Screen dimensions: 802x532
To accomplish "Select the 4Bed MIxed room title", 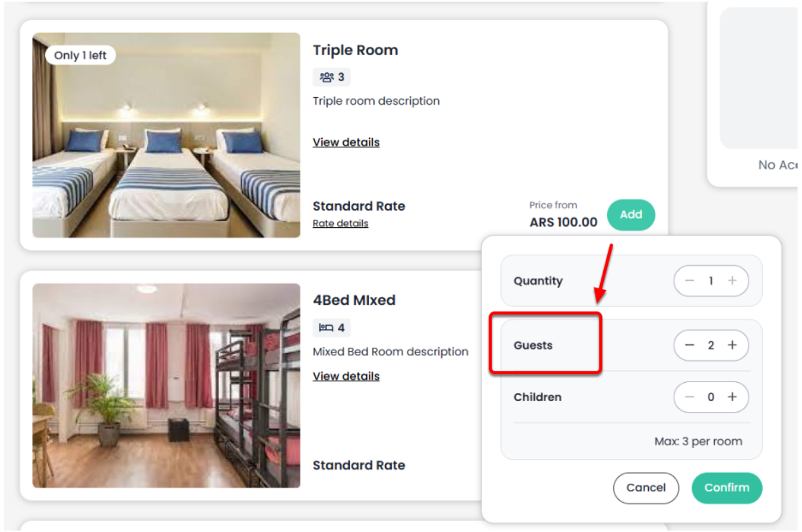I will point(354,300).
